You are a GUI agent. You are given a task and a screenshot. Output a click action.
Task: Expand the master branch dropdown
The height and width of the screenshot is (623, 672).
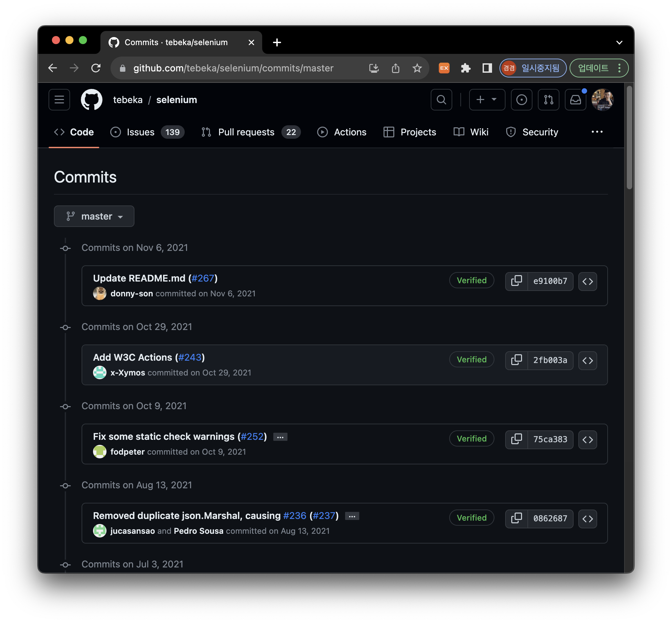click(94, 216)
